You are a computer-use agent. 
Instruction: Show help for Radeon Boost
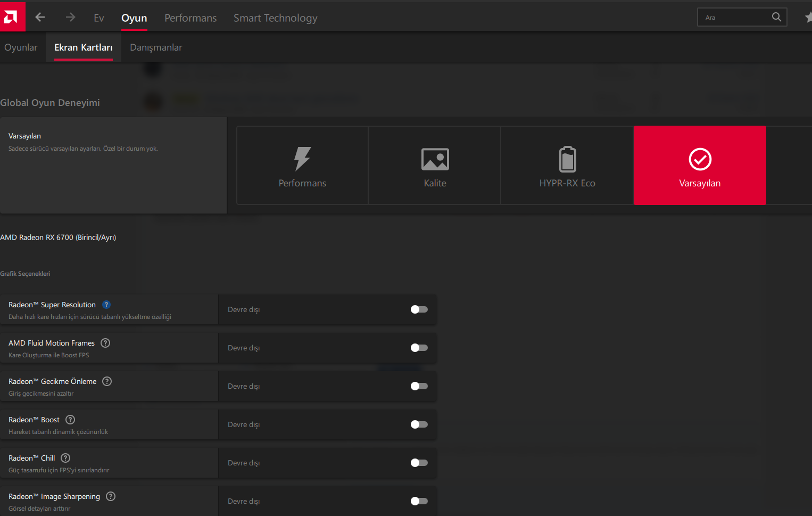pos(70,420)
